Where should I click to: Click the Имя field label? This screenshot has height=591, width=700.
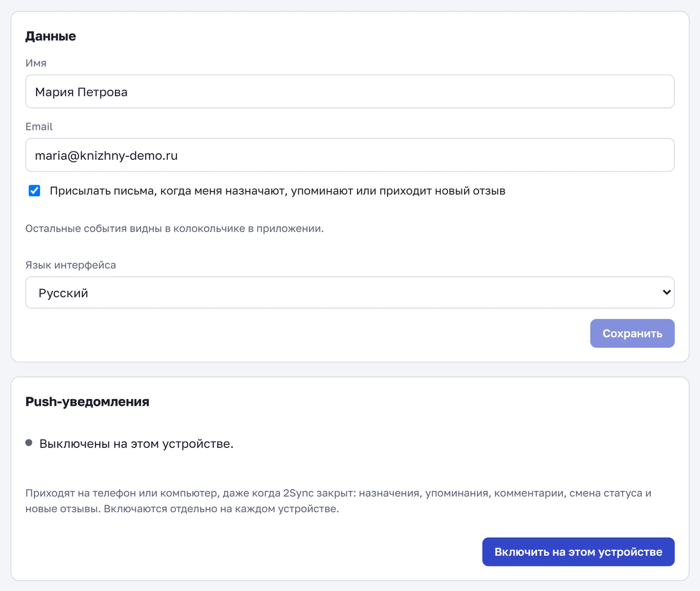click(36, 63)
